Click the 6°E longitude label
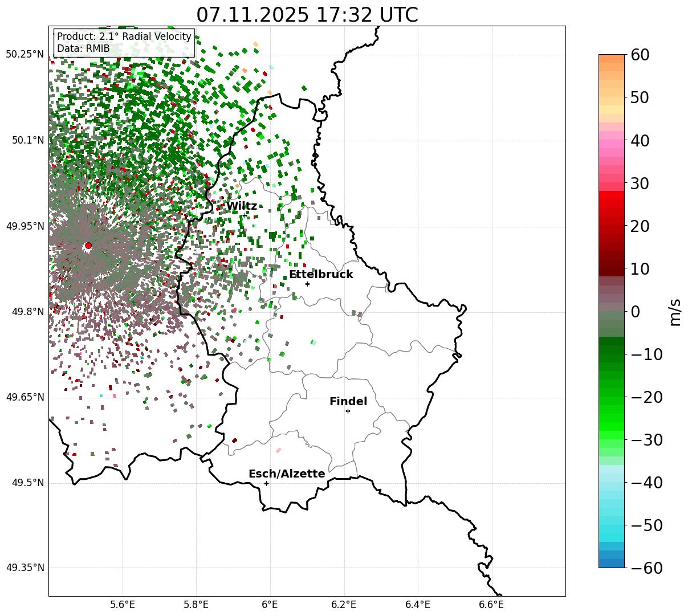Image resolution: width=688 pixels, height=616 pixels. [x=270, y=605]
